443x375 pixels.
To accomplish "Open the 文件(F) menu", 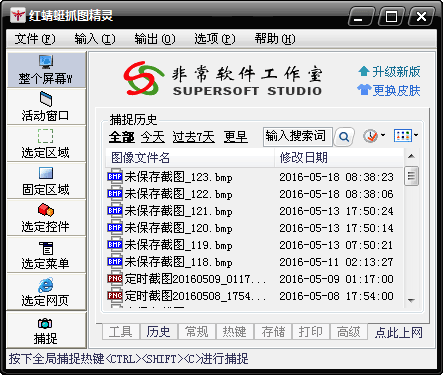I will pyautogui.click(x=35, y=39).
